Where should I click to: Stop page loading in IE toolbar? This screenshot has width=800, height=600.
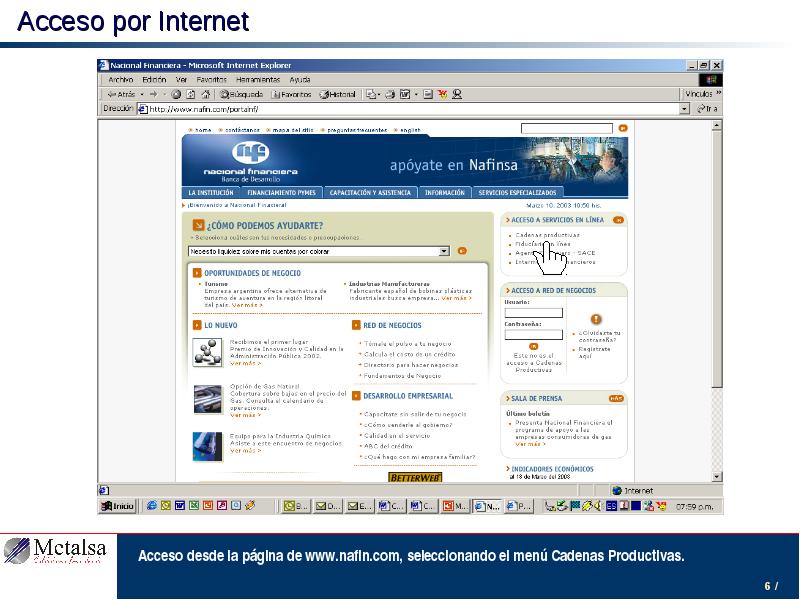[177, 94]
